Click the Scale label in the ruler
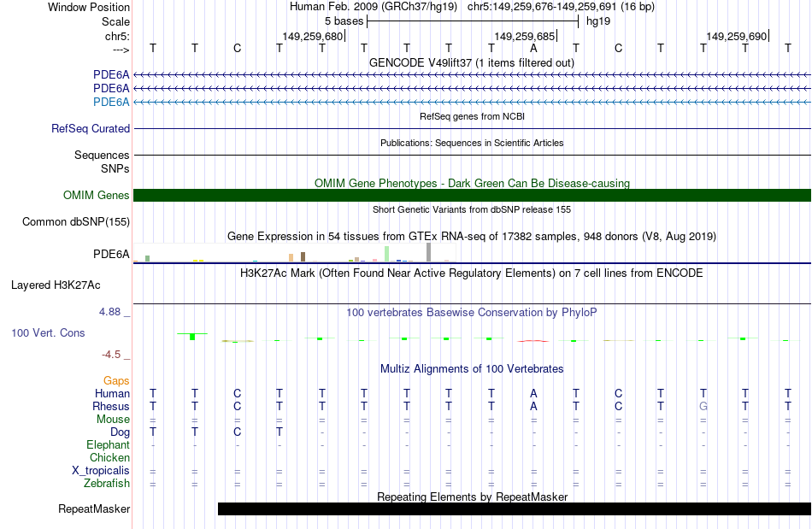The image size is (812, 529). pos(115,21)
